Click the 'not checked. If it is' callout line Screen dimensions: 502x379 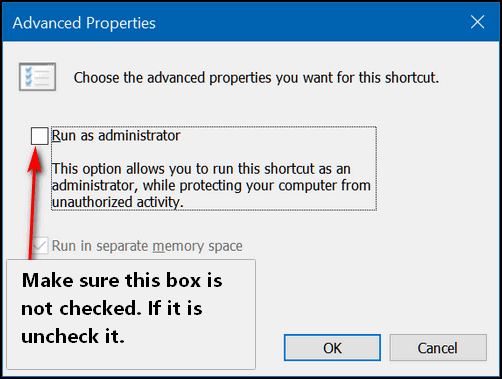(112, 308)
